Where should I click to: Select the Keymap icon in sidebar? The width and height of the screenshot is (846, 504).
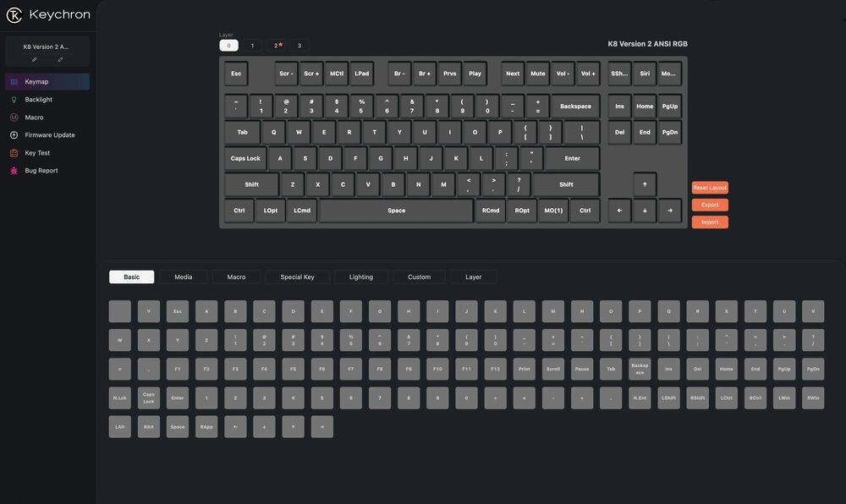(14, 81)
